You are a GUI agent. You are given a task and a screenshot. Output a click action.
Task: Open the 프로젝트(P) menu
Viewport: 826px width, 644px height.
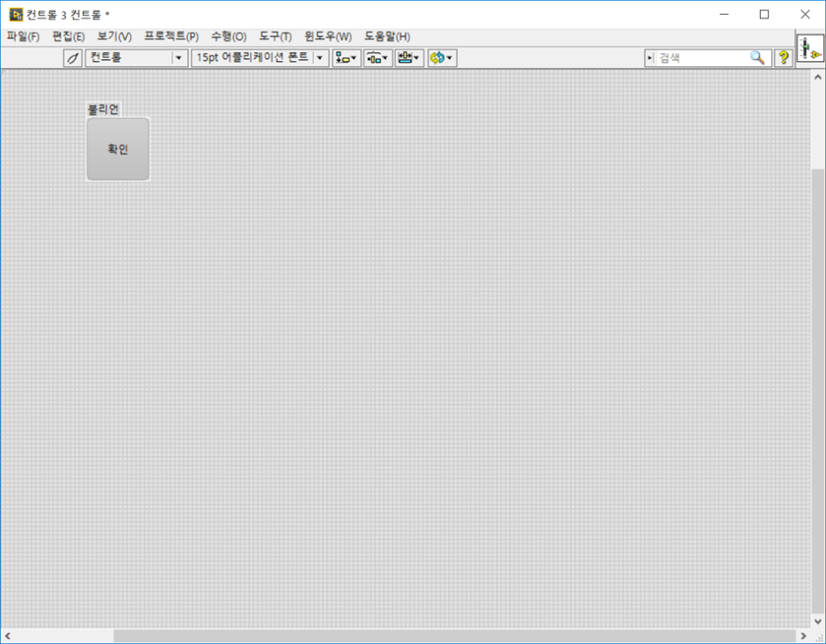tap(171, 36)
